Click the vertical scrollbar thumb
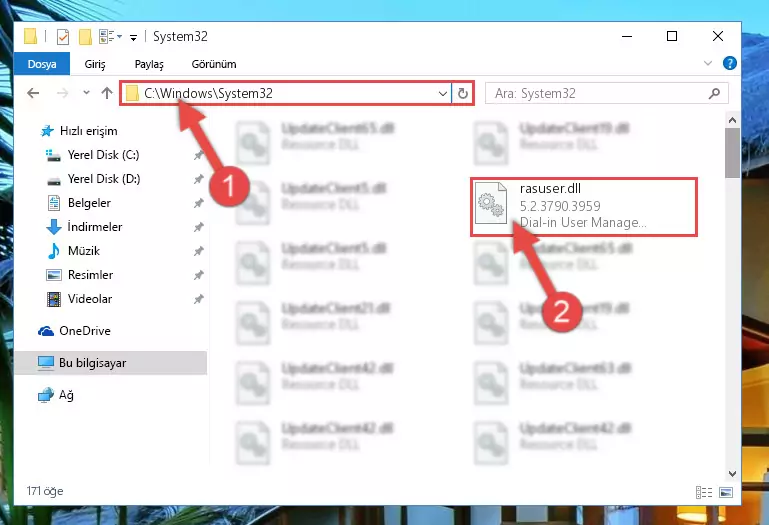The image size is (769, 525). point(732,153)
